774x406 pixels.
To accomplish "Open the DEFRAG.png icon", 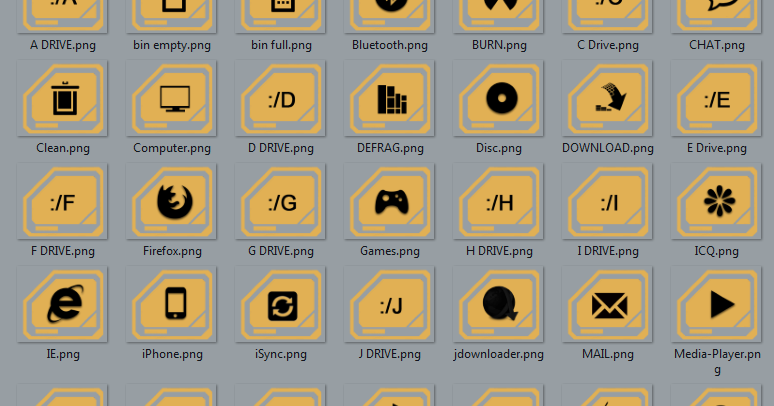I will pos(390,98).
